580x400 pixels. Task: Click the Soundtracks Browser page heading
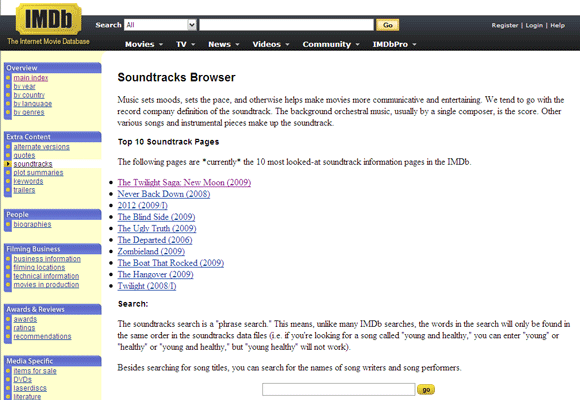[x=176, y=77]
